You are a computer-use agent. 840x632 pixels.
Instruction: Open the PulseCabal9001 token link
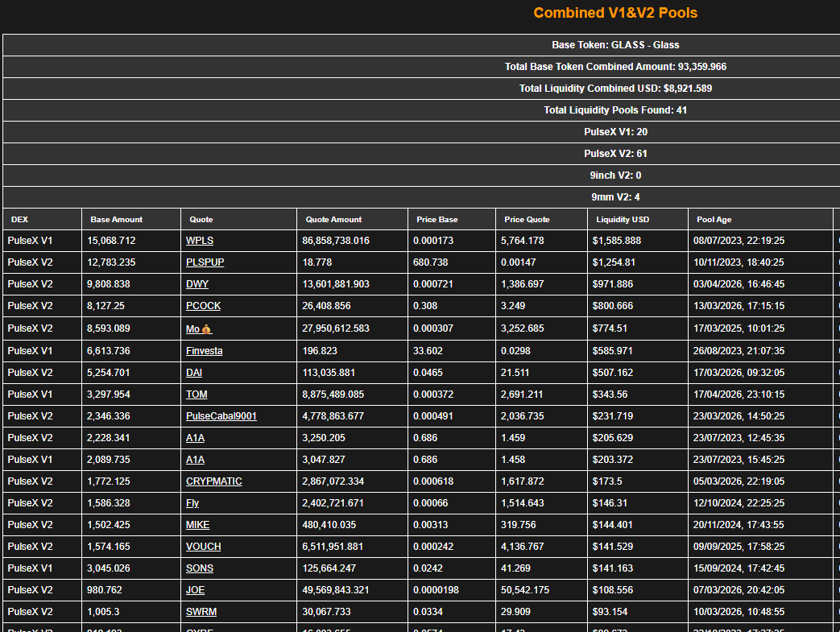point(221,416)
